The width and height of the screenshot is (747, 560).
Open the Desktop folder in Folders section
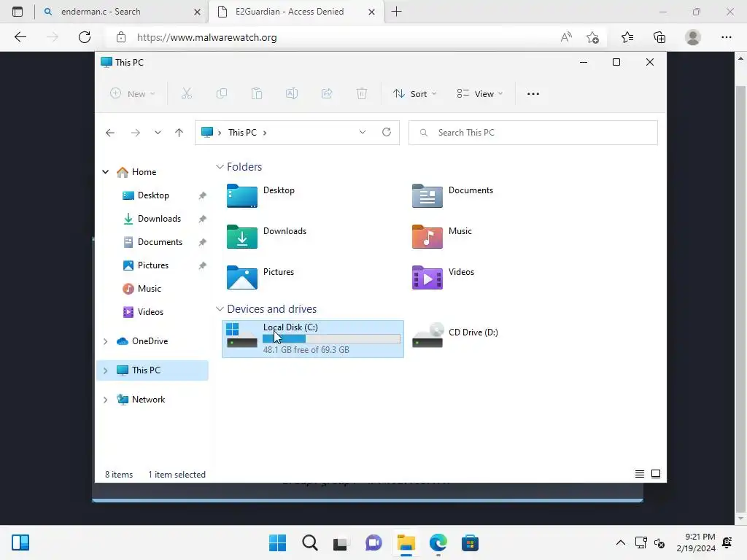point(260,195)
